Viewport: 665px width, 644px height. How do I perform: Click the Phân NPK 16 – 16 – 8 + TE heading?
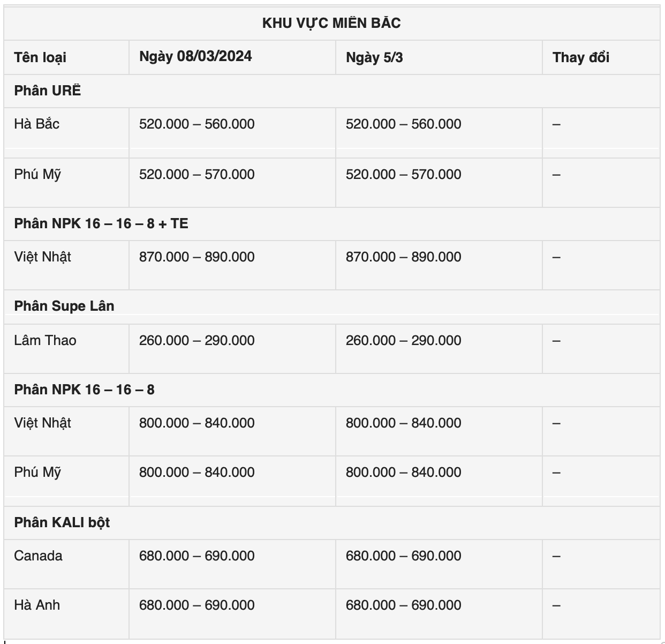pos(101,223)
